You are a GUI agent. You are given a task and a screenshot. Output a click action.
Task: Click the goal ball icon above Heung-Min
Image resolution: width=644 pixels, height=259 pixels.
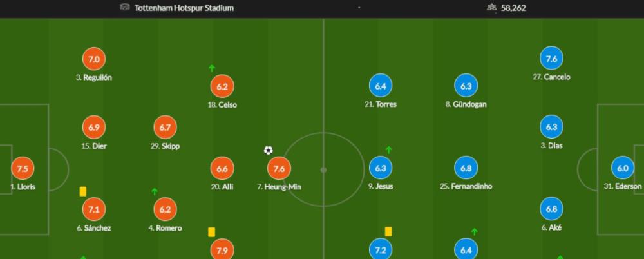coord(268,151)
